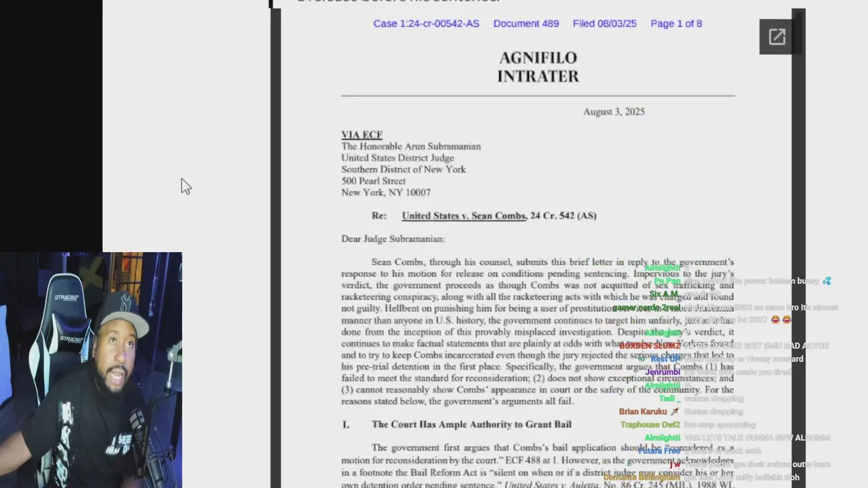
Task: Click United States v. Sean Combs reference
Action: 464,216
